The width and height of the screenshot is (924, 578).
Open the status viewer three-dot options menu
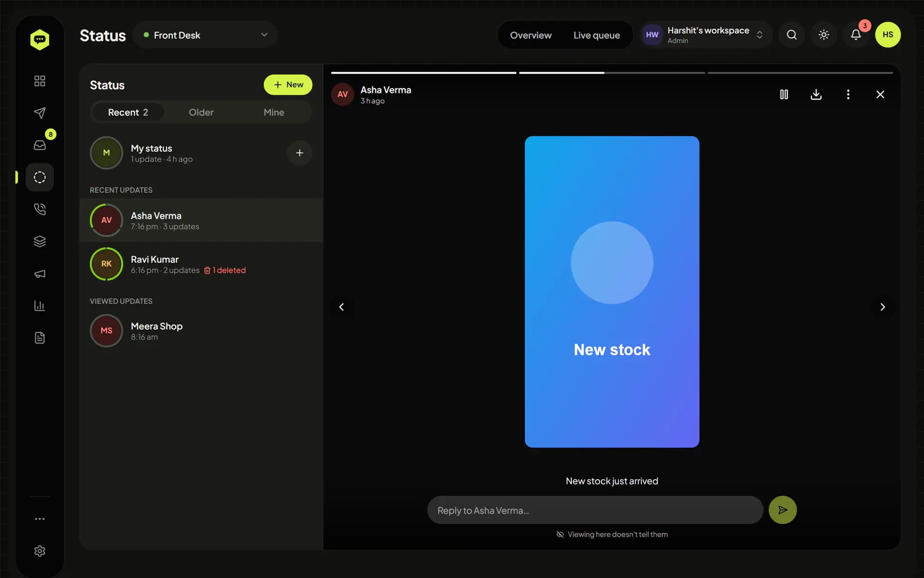coord(848,94)
